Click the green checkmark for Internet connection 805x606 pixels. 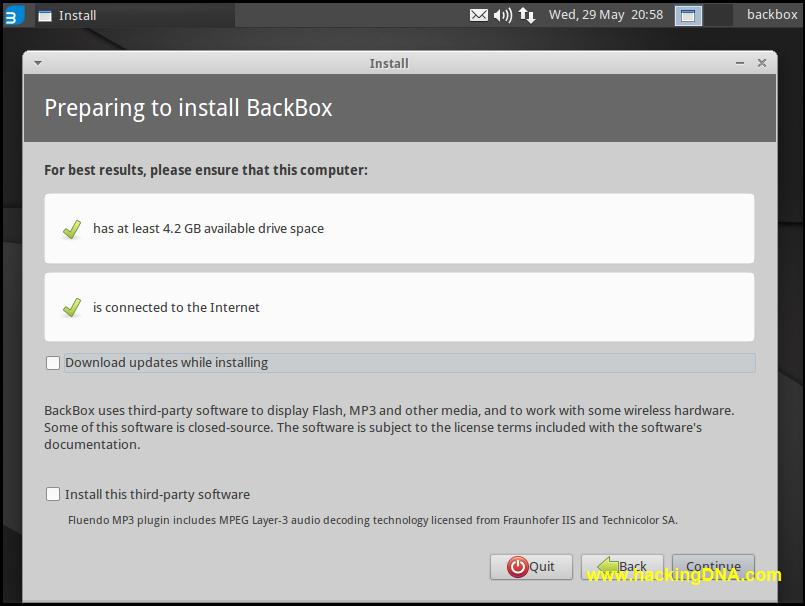tap(71, 307)
